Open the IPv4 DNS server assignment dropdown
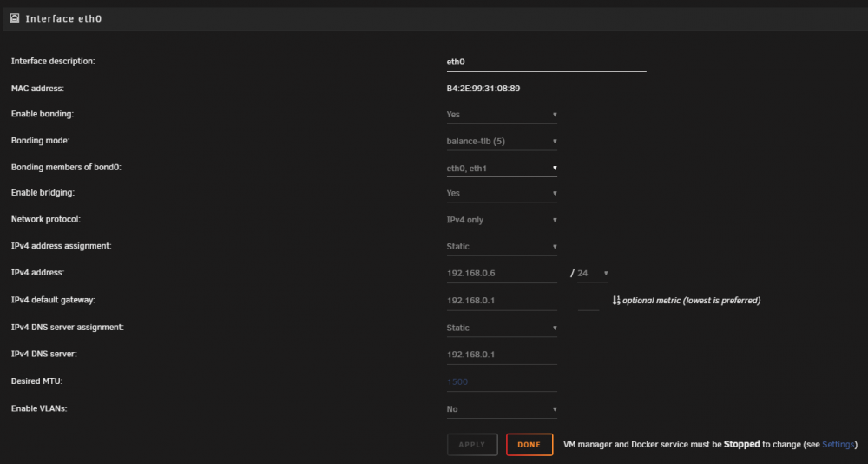This screenshot has width=868, height=464. click(502, 328)
